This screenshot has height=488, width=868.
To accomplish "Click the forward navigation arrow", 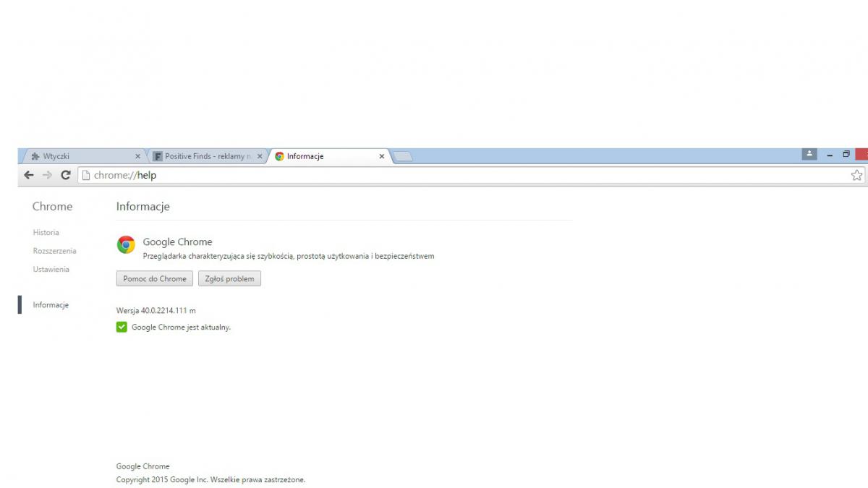I will [47, 175].
